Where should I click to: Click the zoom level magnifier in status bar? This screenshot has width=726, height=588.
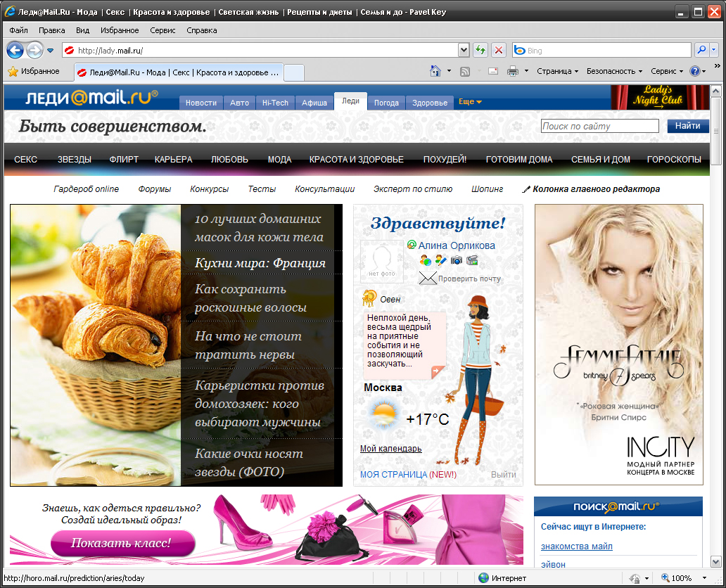pos(665,578)
